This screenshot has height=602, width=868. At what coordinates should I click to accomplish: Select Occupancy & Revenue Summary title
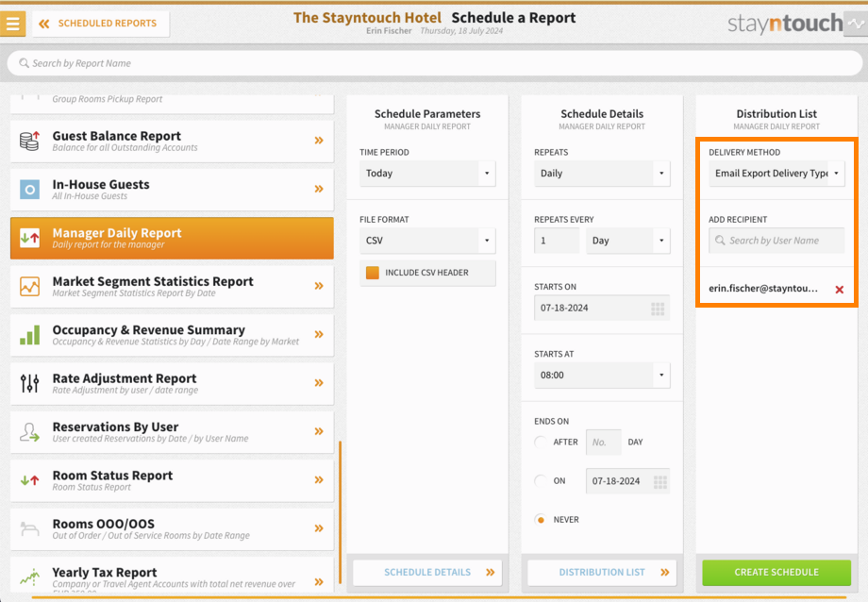(149, 329)
